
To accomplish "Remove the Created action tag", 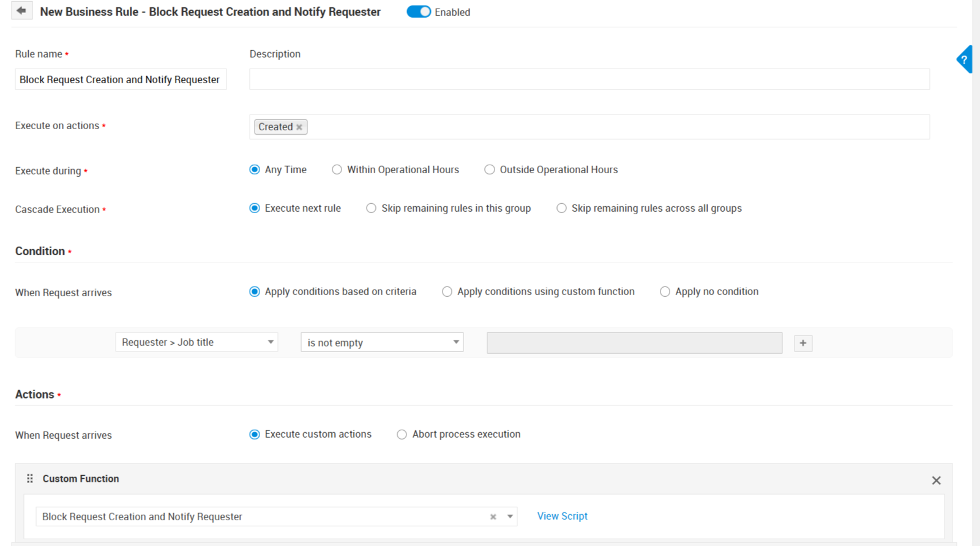I will (x=299, y=127).
